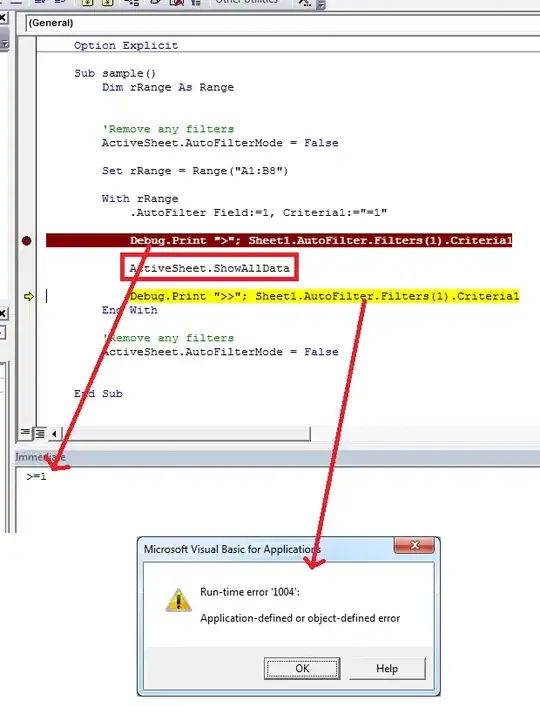
Task: Click the "Microsoft Visual Basic for Applications" title
Action: pyautogui.click(x=232, y=549)
